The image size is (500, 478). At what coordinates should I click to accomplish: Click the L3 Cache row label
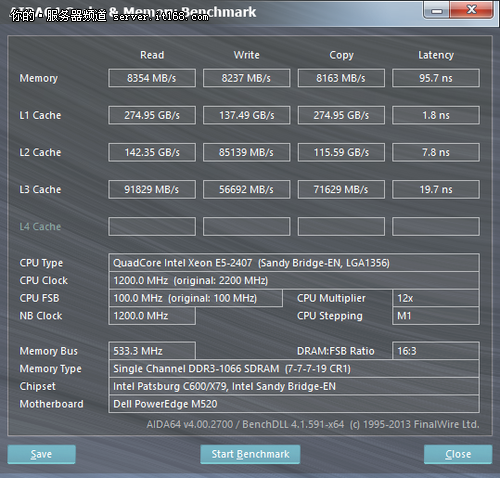pos(40,189)
